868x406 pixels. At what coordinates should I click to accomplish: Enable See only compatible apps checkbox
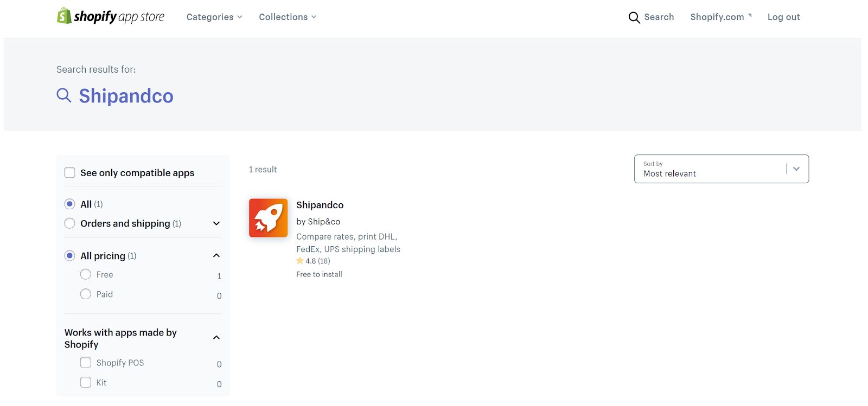(69, 173)
